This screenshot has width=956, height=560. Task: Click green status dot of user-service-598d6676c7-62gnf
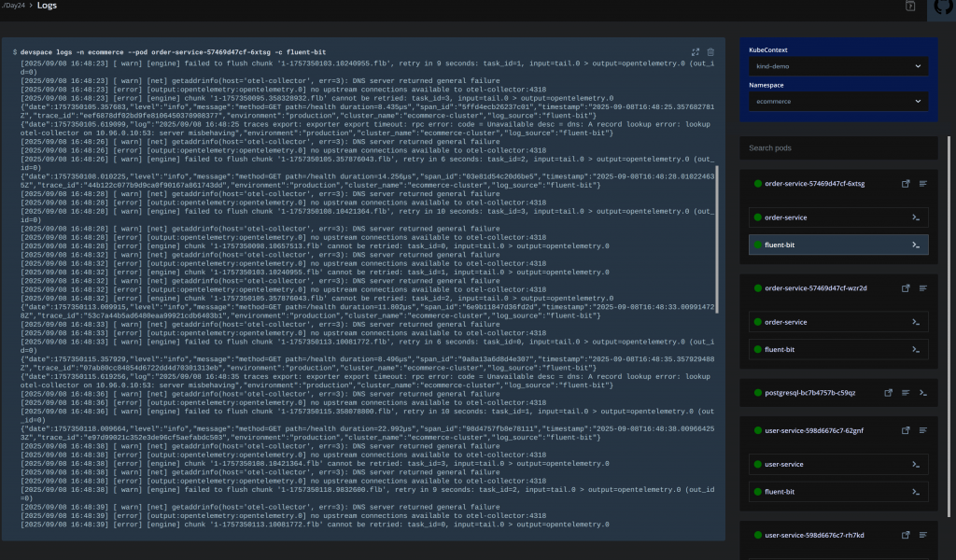click(758, 430)
